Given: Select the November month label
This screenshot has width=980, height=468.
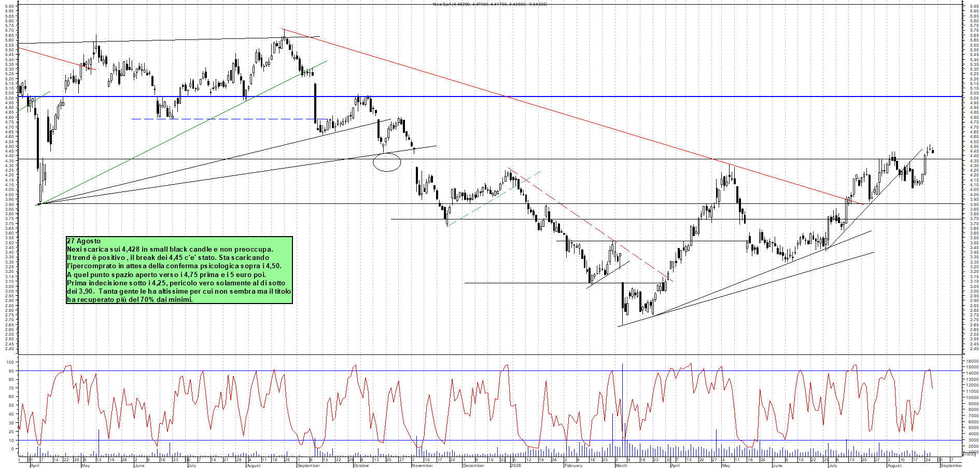Looking at the screenshot, I should pos(422,465).
